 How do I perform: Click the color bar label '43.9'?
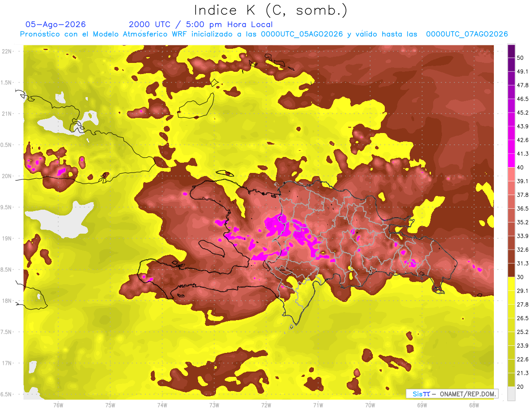click(522, 126)
